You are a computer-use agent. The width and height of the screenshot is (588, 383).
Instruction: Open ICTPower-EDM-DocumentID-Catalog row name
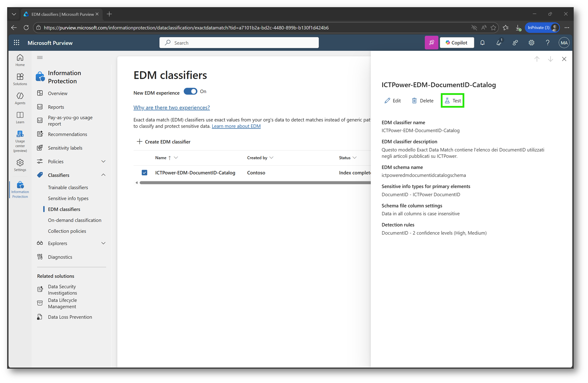tap(195, 173)
